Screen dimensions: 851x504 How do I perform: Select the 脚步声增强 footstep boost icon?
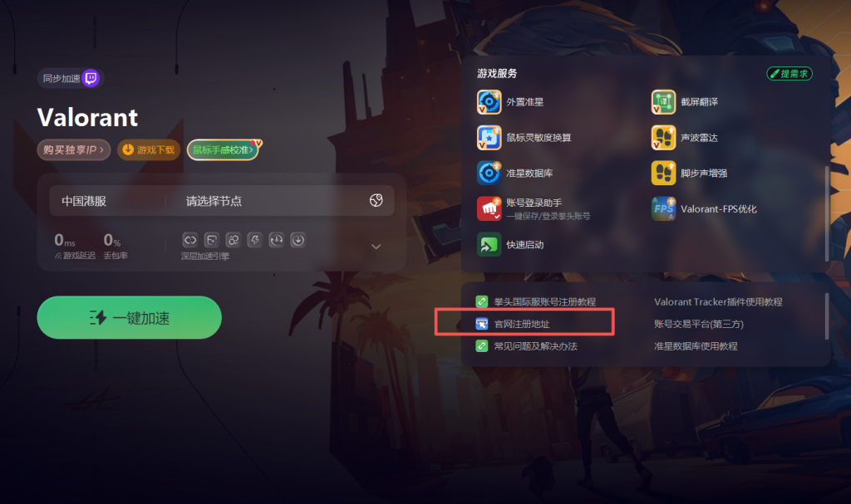(663, 173)
